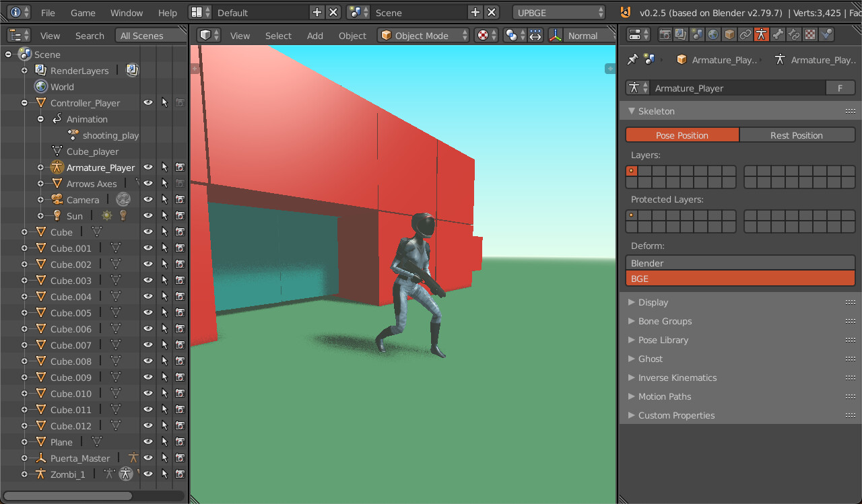Choose the BGE deform option

point(741,279)
